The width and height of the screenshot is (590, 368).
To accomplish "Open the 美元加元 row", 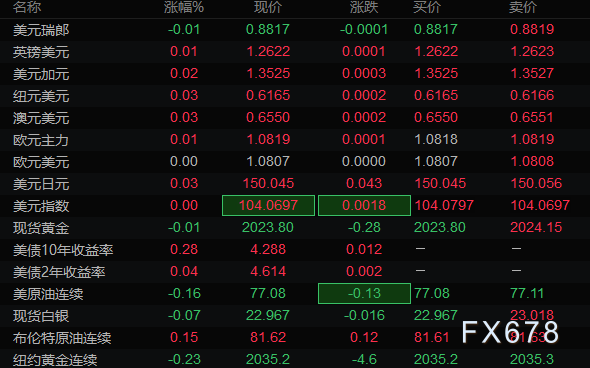I will click(295, 73).
